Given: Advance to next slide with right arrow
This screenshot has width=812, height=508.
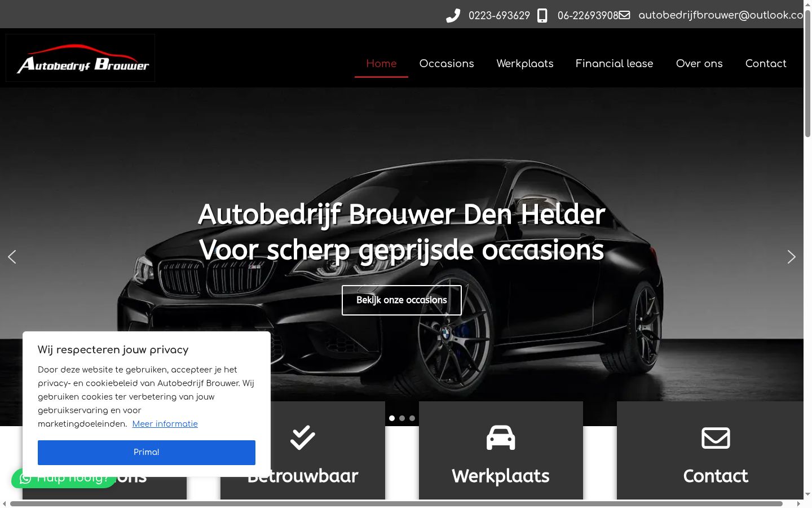Looking at the screenshot, I should coord(792,257).
